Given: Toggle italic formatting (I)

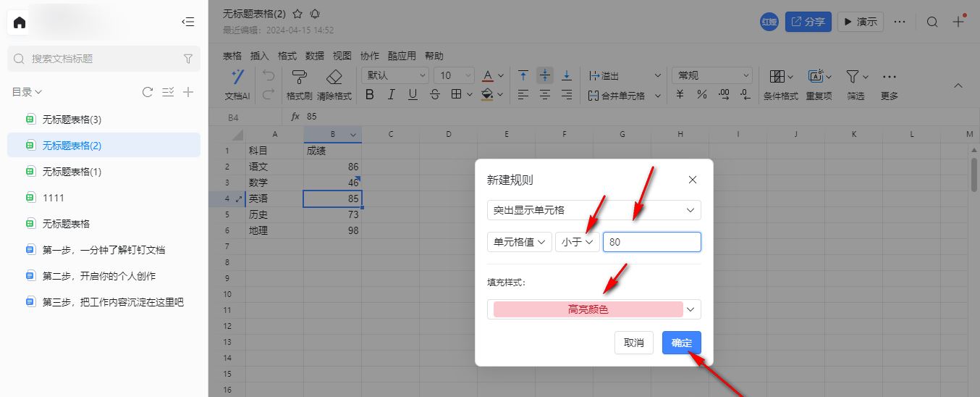Looking at the screenshot, I should coord(392,95).
